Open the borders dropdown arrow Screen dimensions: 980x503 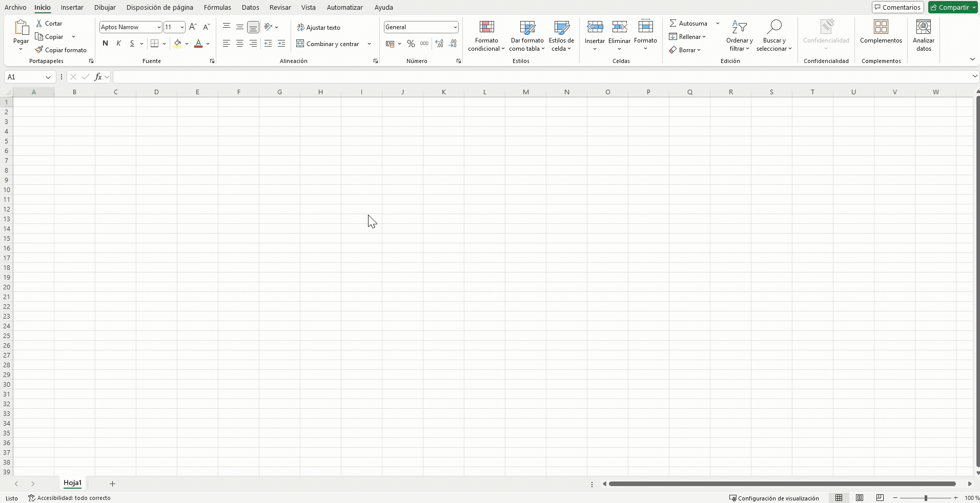(164, 44)
